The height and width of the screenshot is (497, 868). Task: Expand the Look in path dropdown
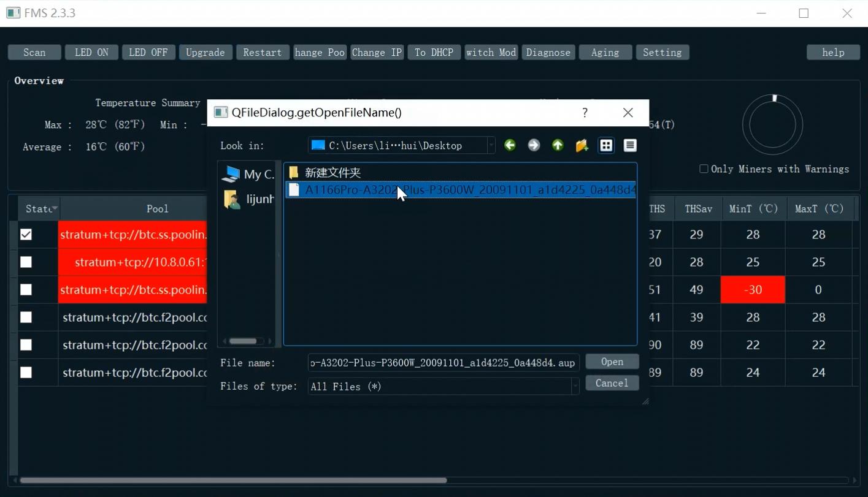(491, 146)
